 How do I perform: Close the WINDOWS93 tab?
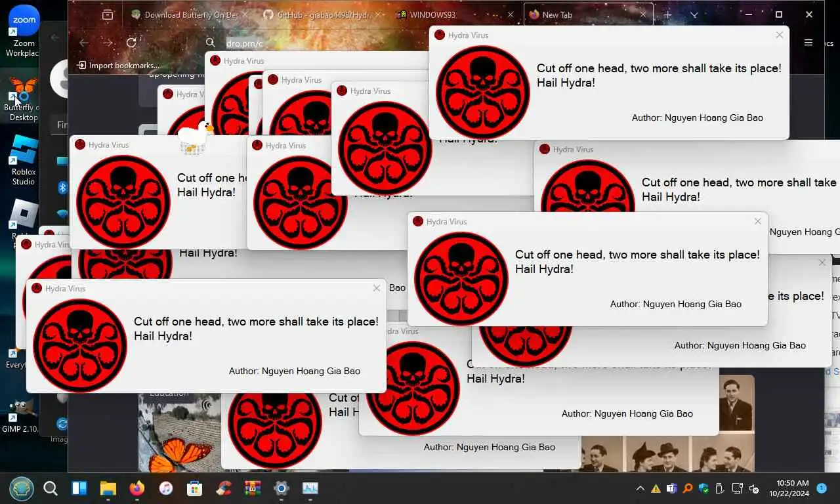click(511, 14)
